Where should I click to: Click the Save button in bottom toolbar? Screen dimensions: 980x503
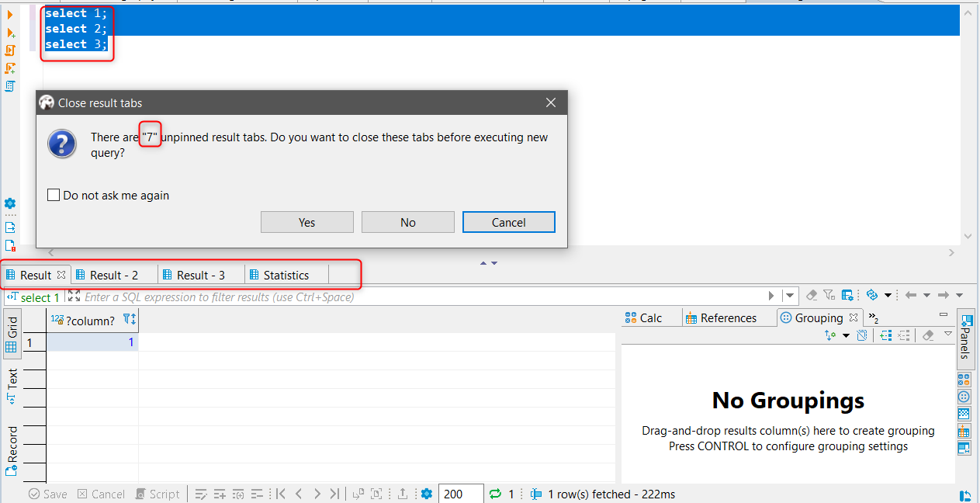[48, 494]
